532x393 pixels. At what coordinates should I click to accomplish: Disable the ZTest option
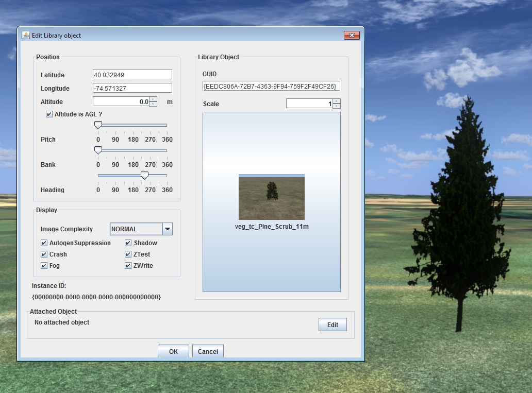[127, 254]
